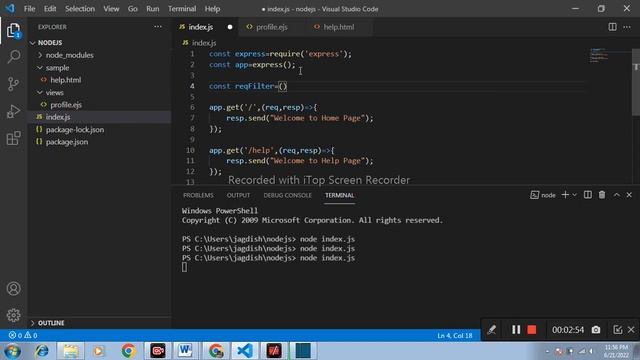
Task: Click the Windows Start button
Action: [13, 351]
